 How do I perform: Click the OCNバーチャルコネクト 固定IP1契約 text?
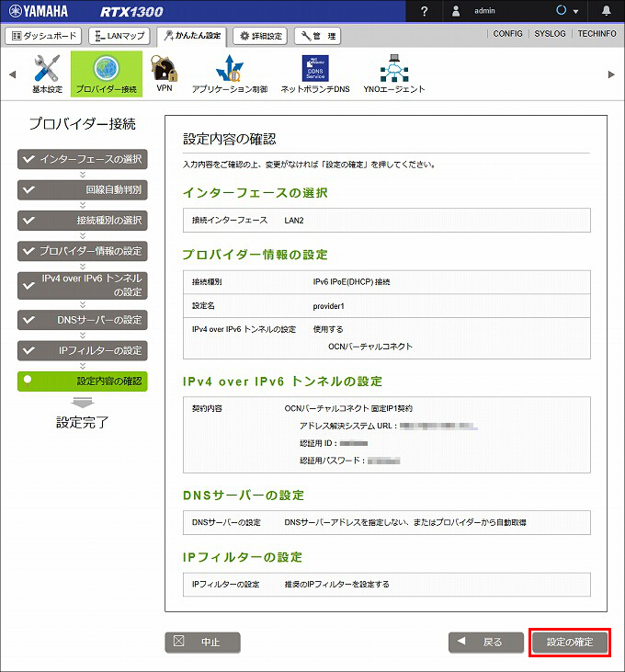point(348,408)
